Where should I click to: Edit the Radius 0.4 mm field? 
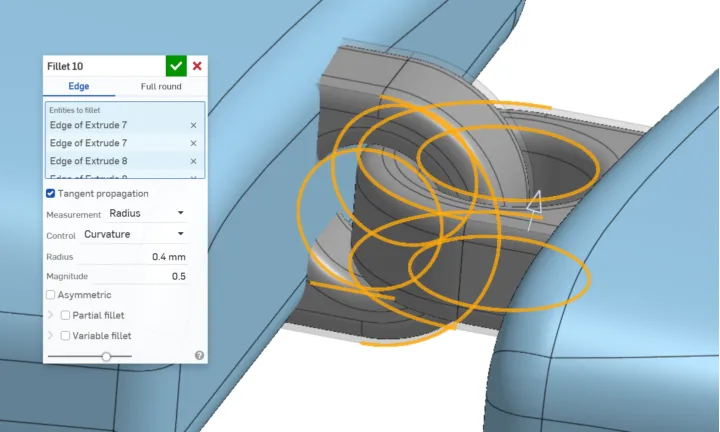click(132, 257)
